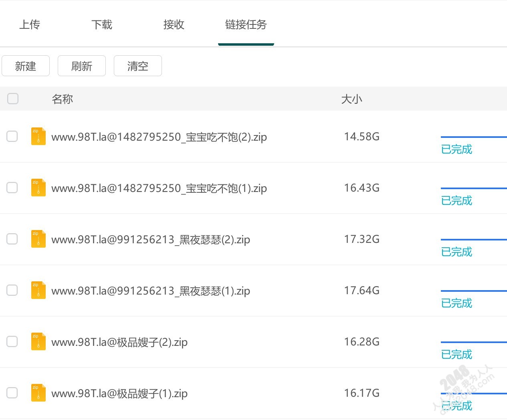507x420 pixels.
Task: Click the zip icon in the 16.17G row
Action: click(38, 393)
